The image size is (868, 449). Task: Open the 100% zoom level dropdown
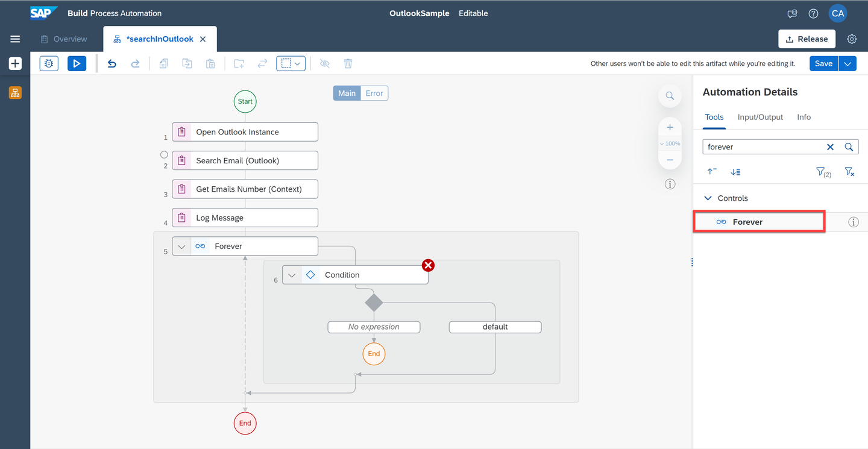(670, 143)
